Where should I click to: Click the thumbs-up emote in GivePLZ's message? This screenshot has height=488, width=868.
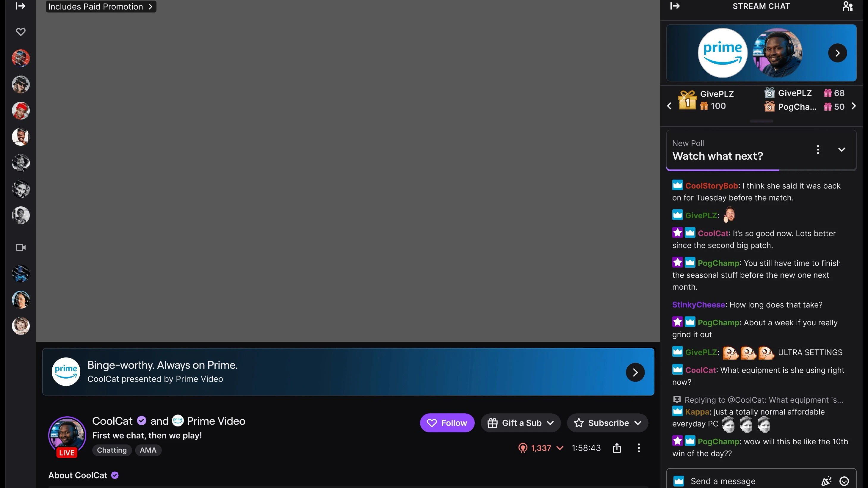729,214
